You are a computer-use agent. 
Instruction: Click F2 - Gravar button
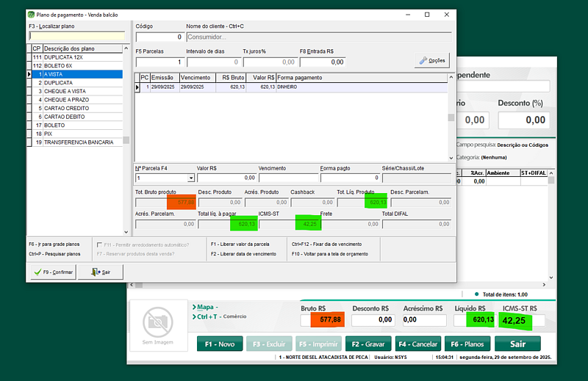coord(367,344)
